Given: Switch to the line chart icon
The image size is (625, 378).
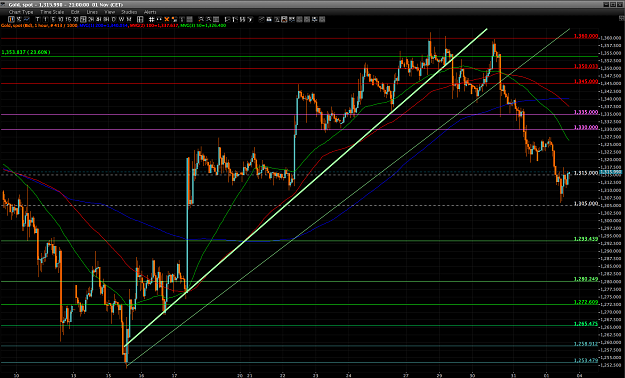Looking at the screenshot, I should point(27,19).
